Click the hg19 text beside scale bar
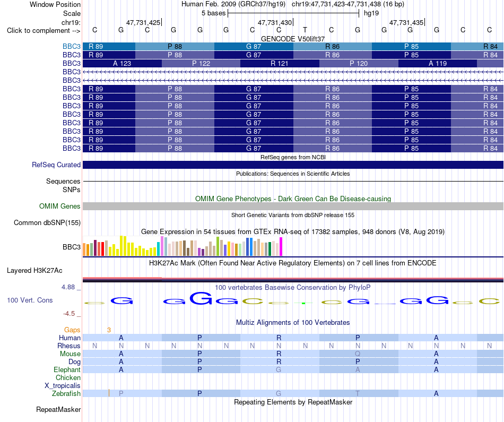Viewport: 504px width, 422px height. [x=371, y=13]
